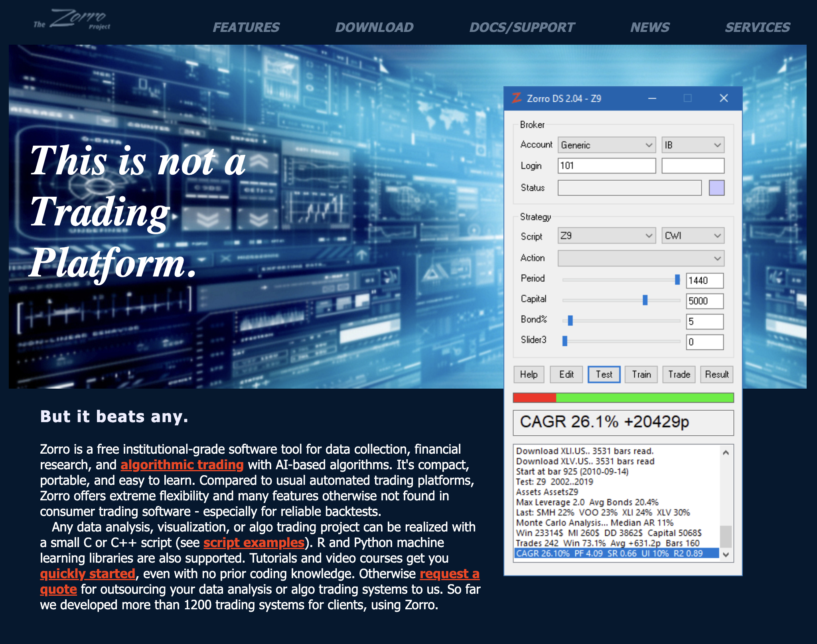Select the 'Assets AssetsZ9' log line

pyautogui.click(x=547, y=492)
